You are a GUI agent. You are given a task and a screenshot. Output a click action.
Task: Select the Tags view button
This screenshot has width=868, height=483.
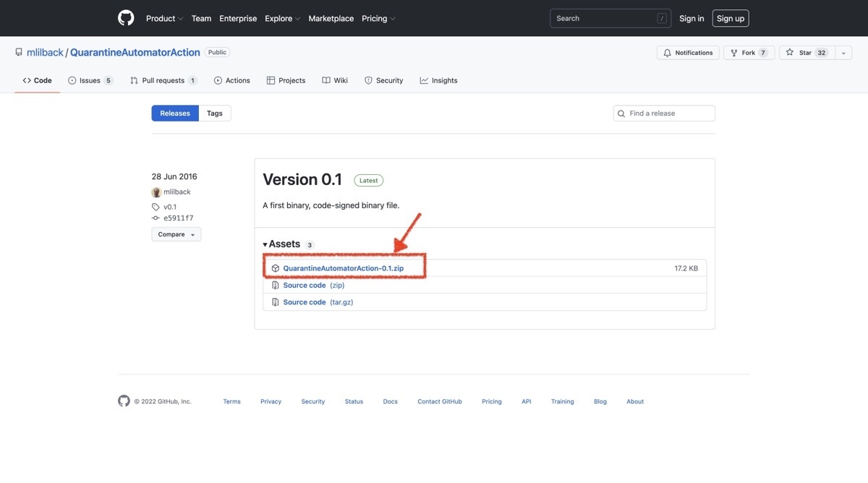tap(215, 114)
